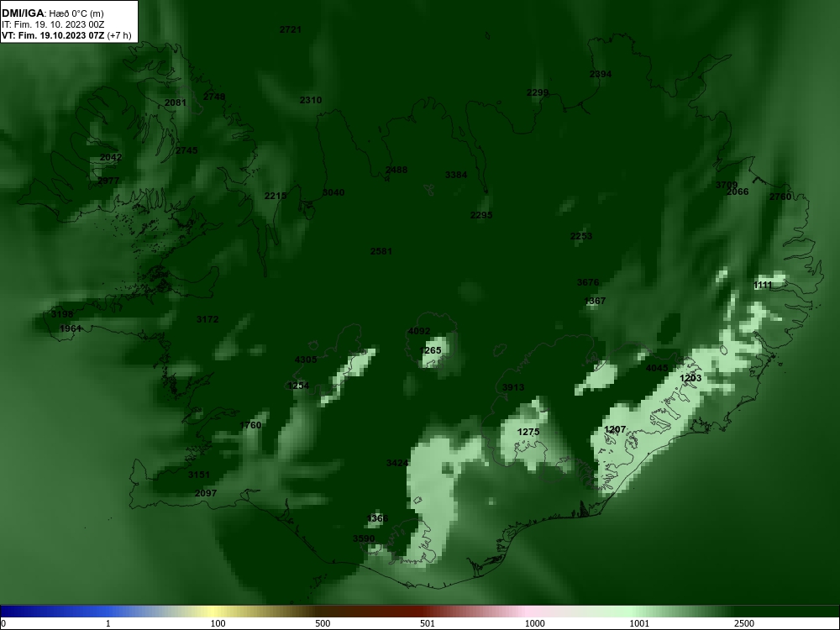Click the map value 1366
The image size is (840, 630).
(377, 518)
